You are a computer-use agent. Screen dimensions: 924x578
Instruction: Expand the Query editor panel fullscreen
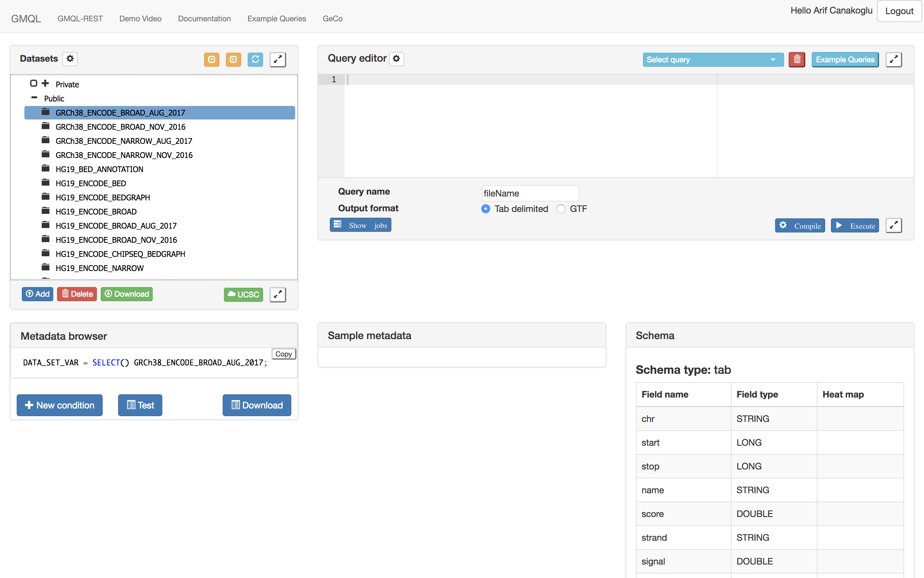(894, 60)
